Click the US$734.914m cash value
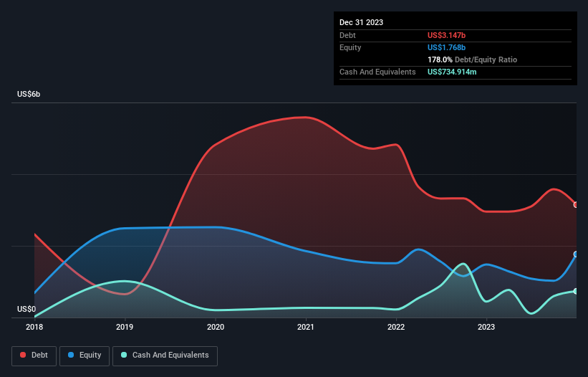 pyautogui.click(x=452, y=72)
